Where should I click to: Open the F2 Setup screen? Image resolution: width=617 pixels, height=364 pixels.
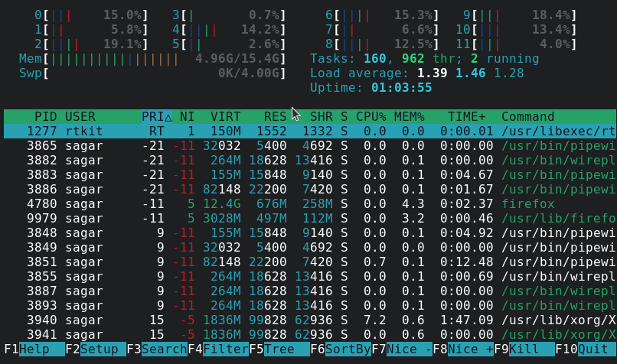99,349
